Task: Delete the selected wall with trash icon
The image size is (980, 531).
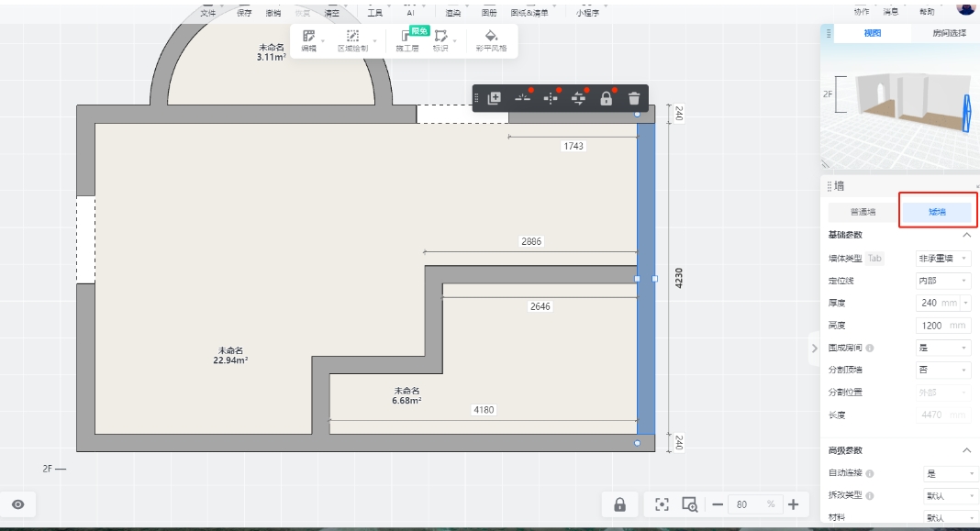Action: point(634,98)
